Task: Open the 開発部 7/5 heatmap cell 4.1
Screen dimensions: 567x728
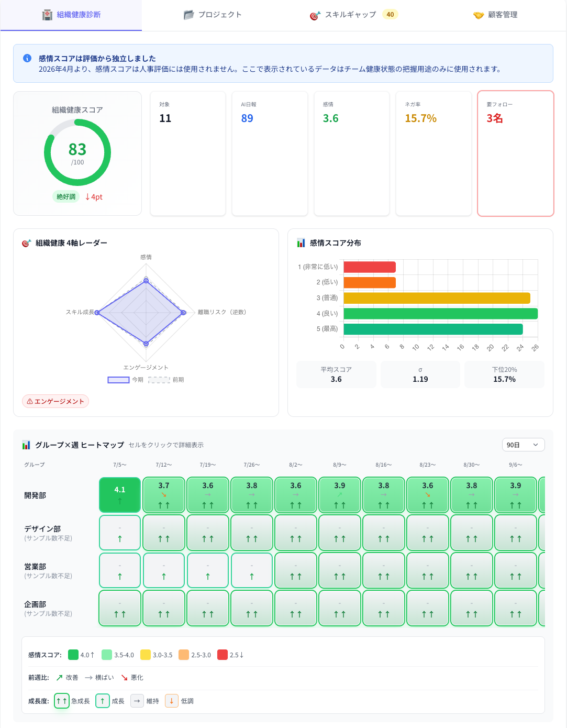Action: [x=120, y=495]
